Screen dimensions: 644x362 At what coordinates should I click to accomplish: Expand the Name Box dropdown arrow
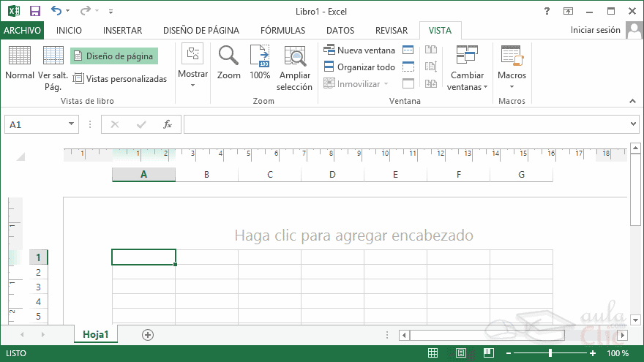71,124
